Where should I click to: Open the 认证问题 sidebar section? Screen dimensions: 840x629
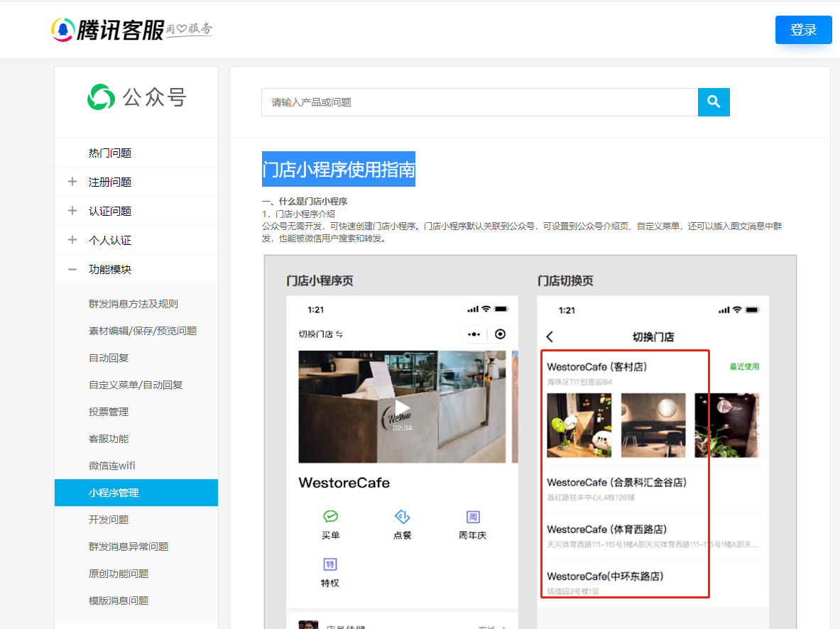[x=110, y=211]
